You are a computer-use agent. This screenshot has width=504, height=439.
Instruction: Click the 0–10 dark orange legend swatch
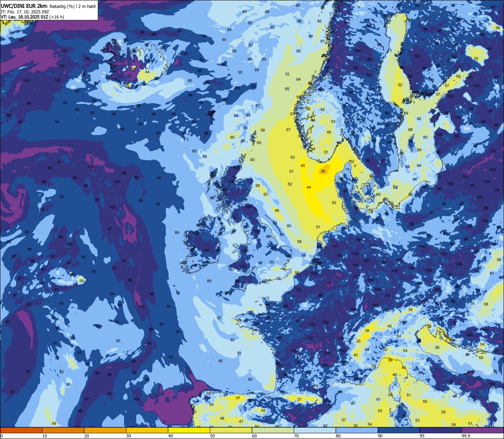pyautogui.click(x=21, y=430)
